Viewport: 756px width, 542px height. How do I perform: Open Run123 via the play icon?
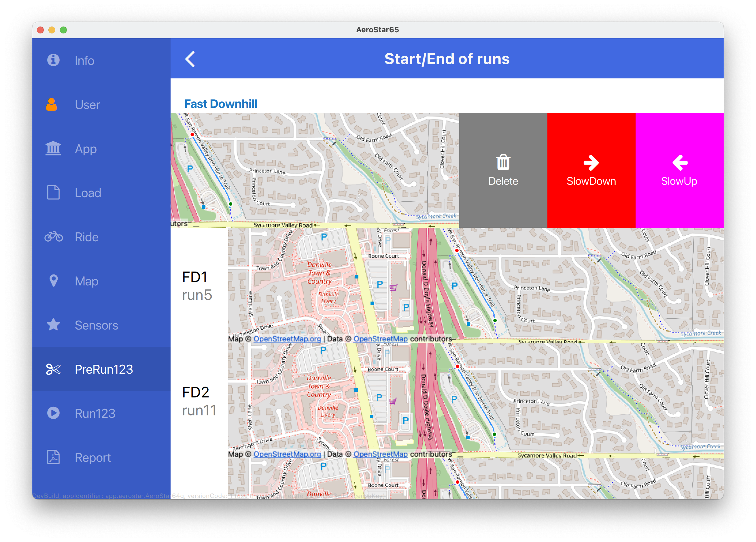tap(53, 413)
